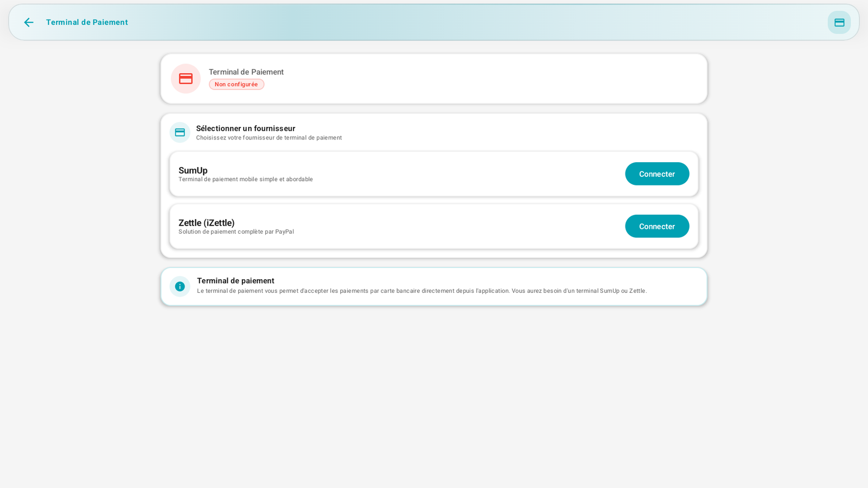Click the info card title Terminal de paiement
The image size is (868, 488).
pyautogui.click(x=235, y=281)
